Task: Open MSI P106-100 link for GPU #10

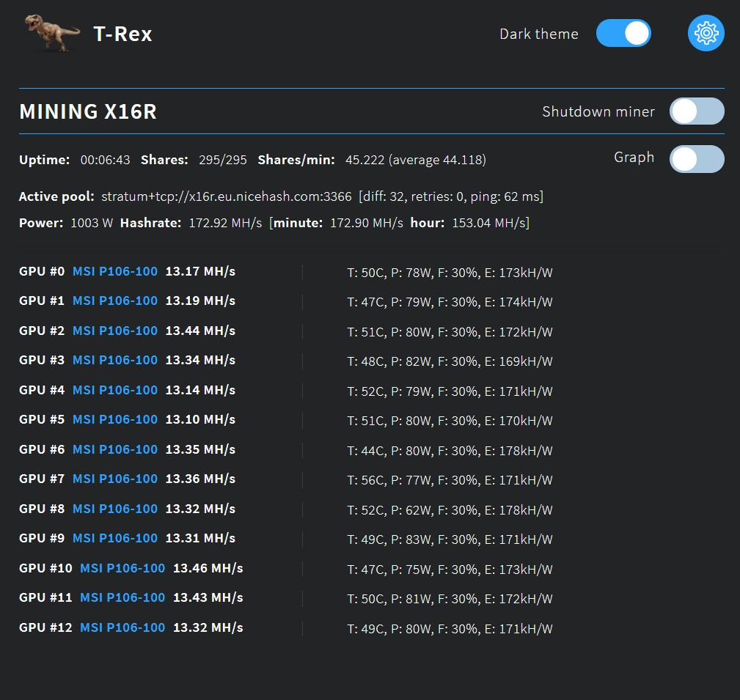Action: tap(122, 569)
